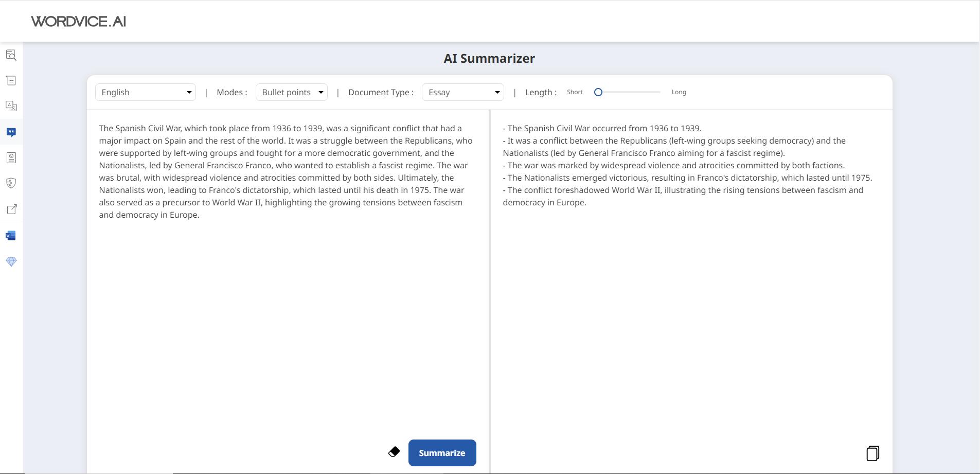Screen dimensions: 980x474
Task: Clear input using the eraser icon
Action: pyautogui.click(x=393, y=451)
